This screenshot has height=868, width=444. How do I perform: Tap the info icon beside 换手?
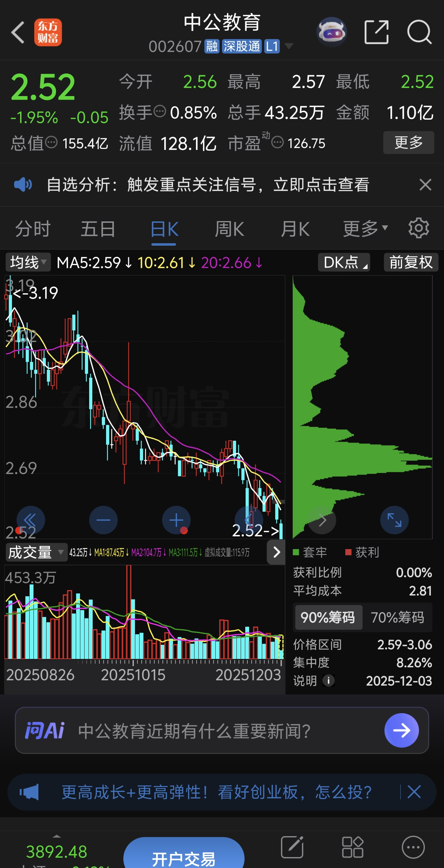pyautogui.click(x=160, y=112)
